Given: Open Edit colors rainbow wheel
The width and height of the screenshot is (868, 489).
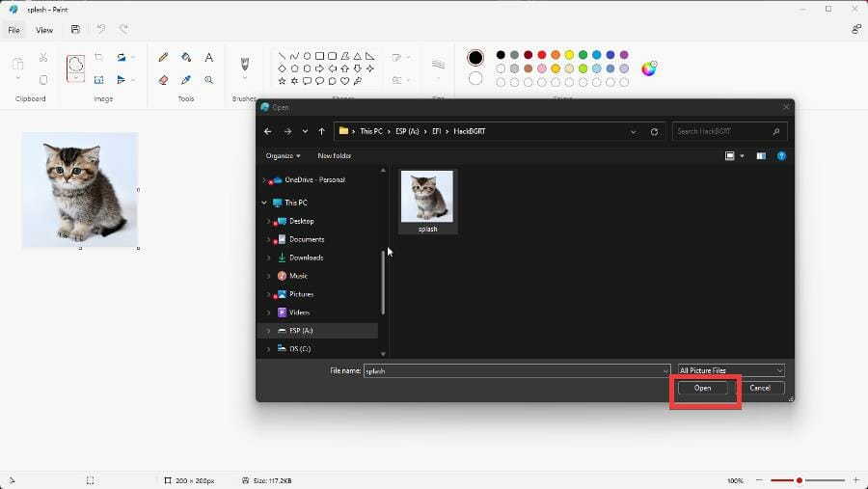Looking at the screenshot, I should pos(649,68).
